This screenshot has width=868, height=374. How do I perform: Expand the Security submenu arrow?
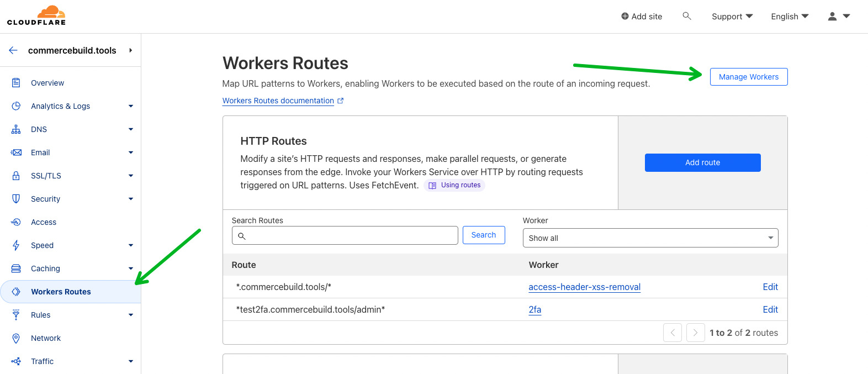click(x=131, y=199)
